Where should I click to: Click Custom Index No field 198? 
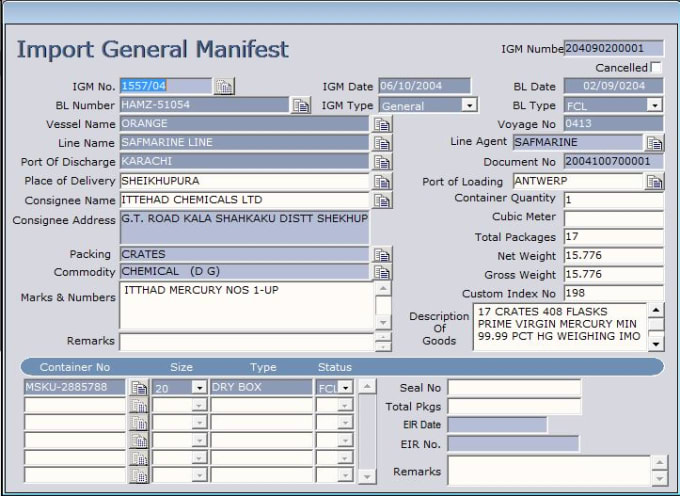[x=614, y=294]
